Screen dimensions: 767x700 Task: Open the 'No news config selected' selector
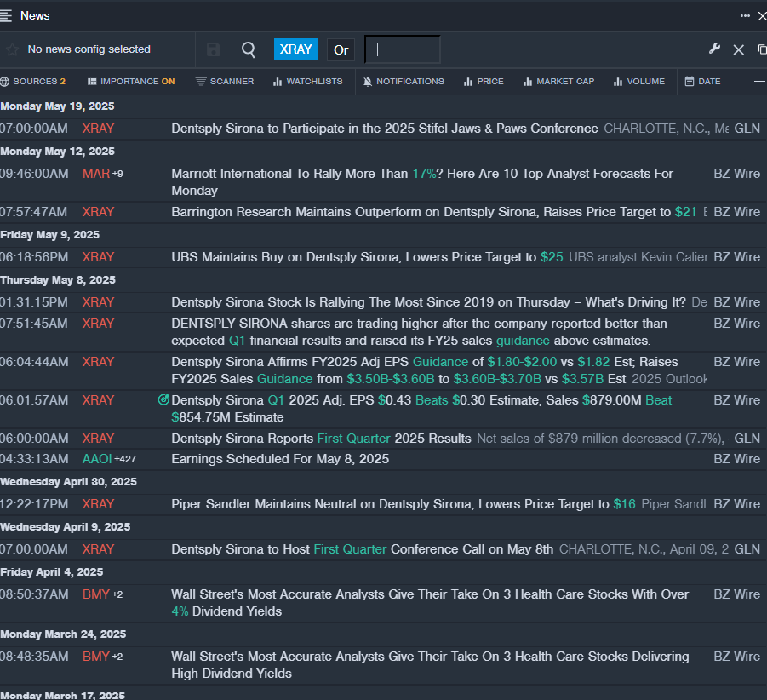[89, 49]
